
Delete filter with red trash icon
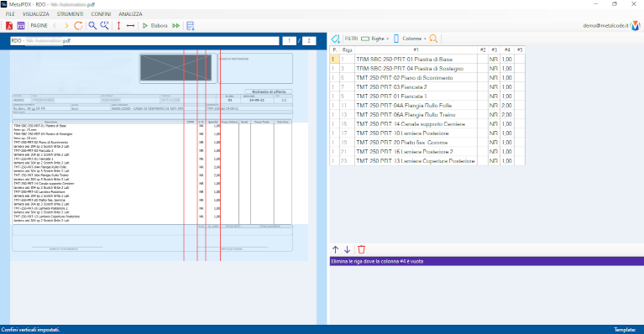361,249
